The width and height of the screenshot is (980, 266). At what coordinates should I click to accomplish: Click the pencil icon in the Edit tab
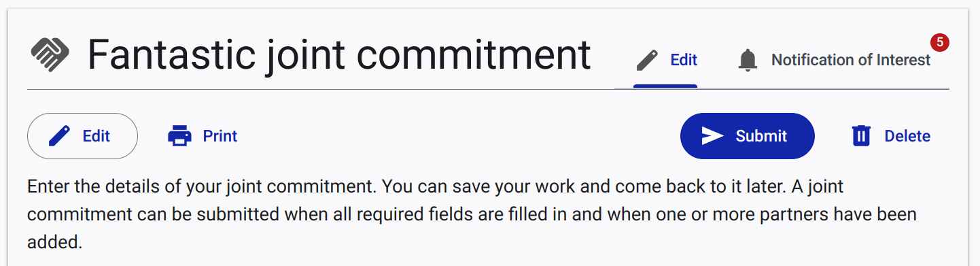pos(648,61)
